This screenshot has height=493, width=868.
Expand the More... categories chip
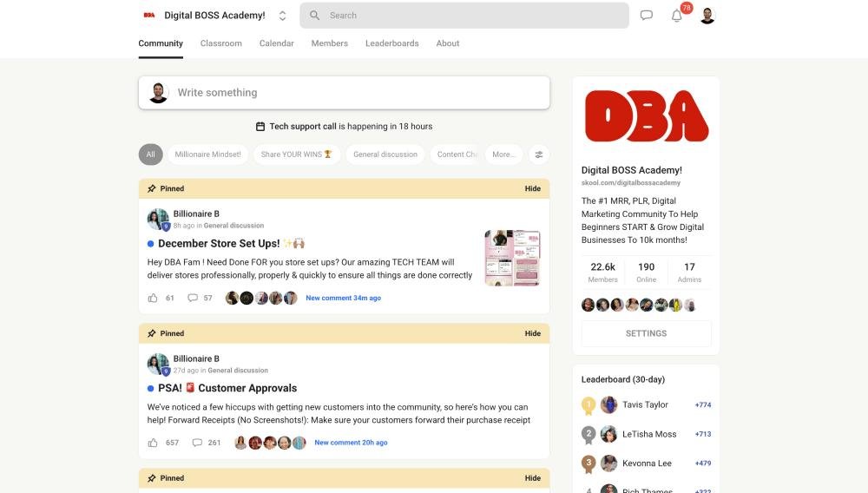503,154
